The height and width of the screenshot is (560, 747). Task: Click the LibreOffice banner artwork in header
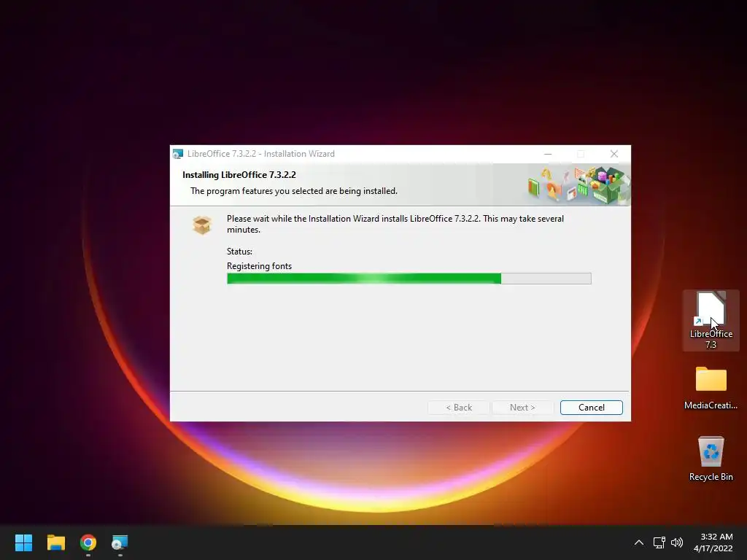point(578,185)
